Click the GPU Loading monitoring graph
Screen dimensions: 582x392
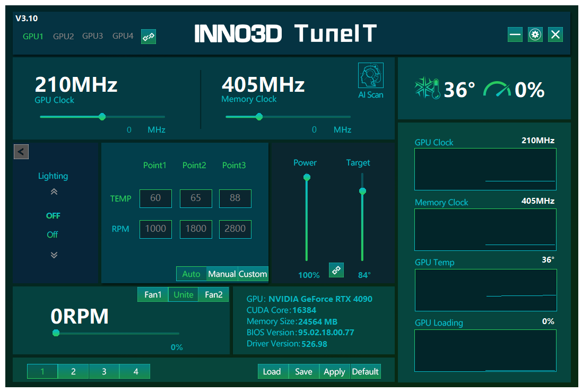[x=485, y=351]
